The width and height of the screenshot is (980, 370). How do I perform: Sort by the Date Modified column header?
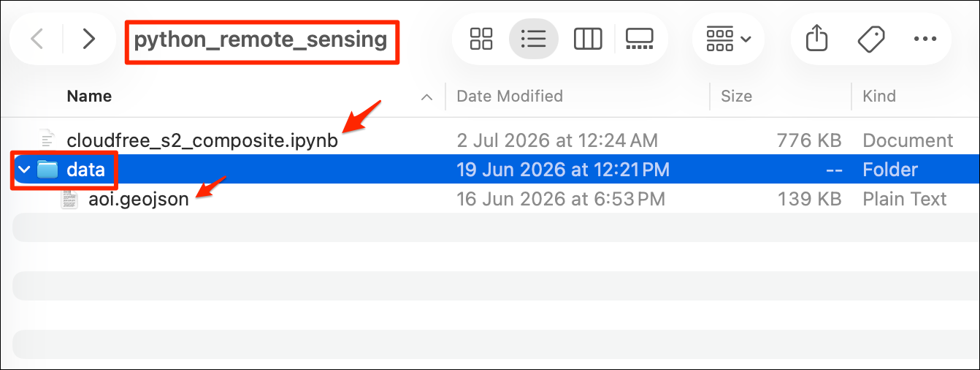(x=510, y=96)
